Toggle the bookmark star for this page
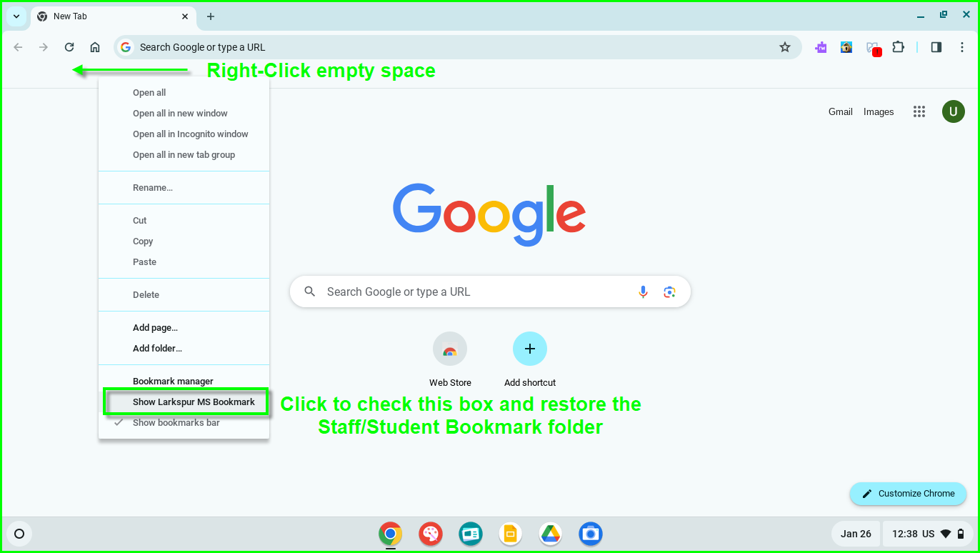This screenshot has width=980, height=553. tap(785, 46)
